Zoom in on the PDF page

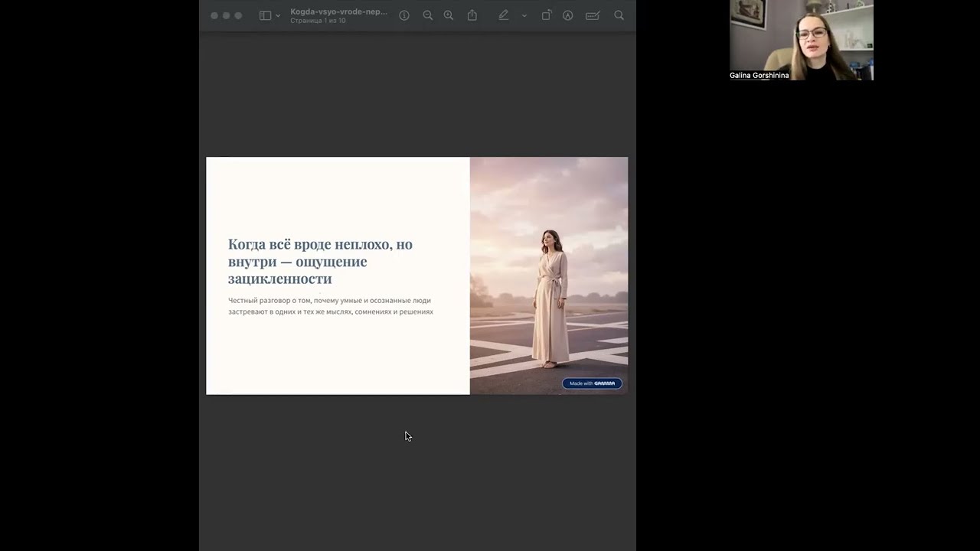449,15
